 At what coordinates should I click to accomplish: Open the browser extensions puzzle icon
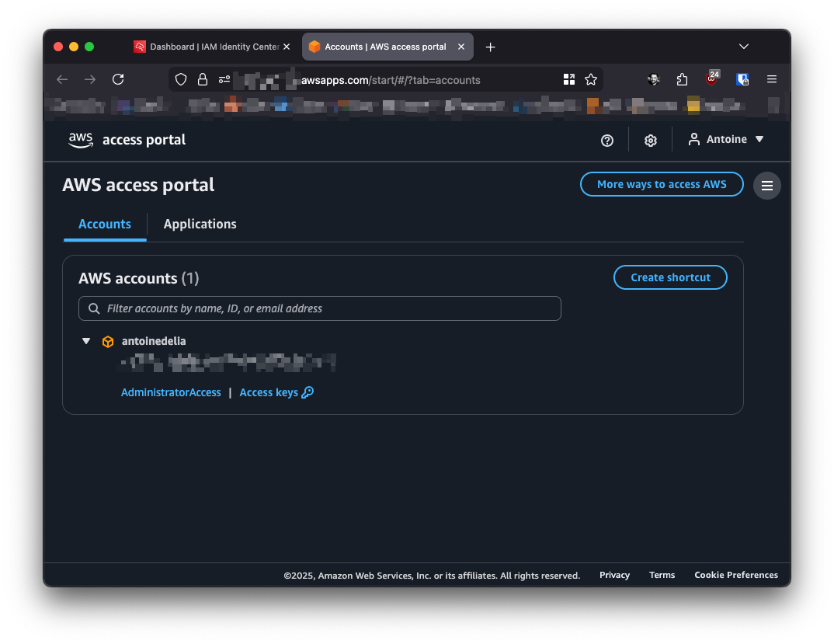(x=682, y=79)
